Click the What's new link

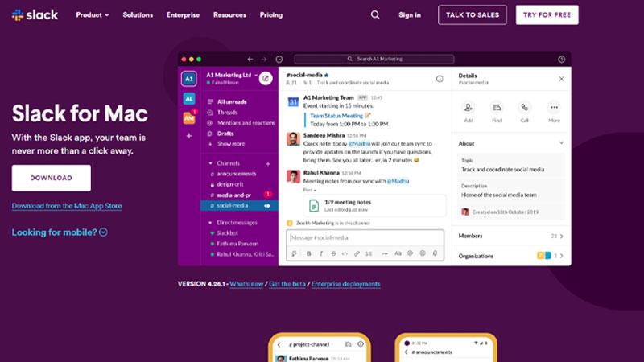coord(246,284)
